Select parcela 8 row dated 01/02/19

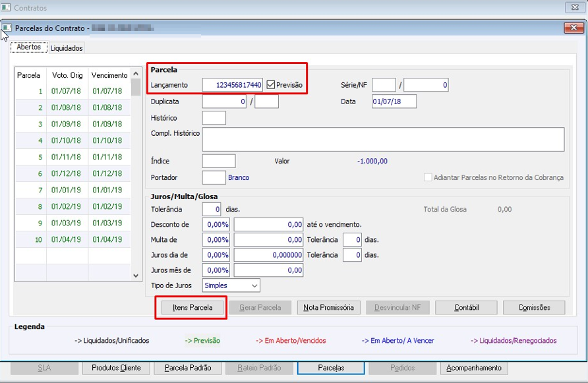pos(73,207)
